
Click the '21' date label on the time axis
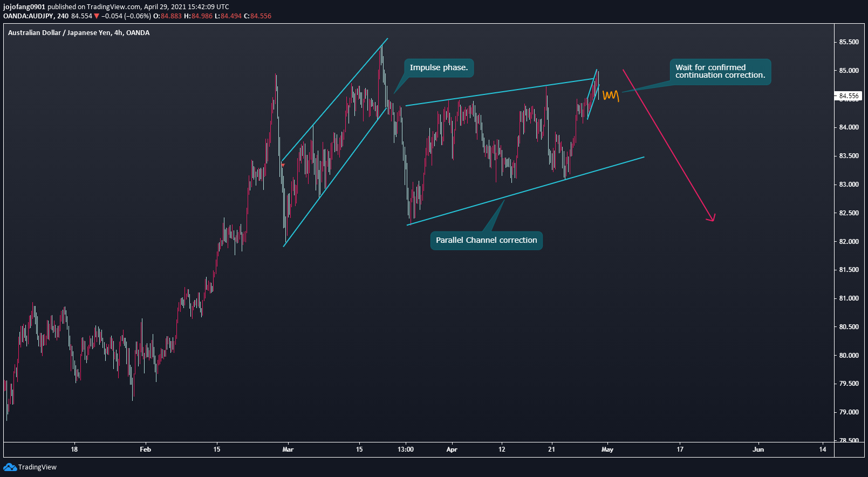coord(551,449)
